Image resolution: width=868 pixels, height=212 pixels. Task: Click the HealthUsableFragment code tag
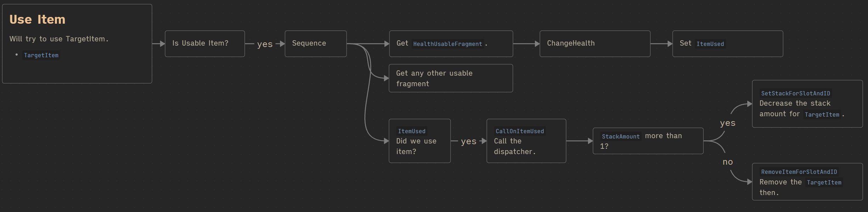(x=447, y=44)
